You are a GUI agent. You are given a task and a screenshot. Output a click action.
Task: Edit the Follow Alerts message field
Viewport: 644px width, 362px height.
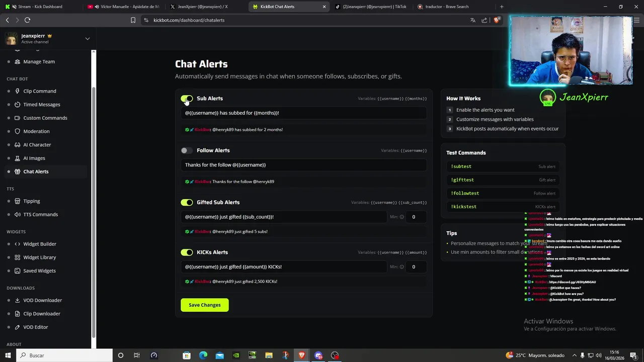(303, 165)
